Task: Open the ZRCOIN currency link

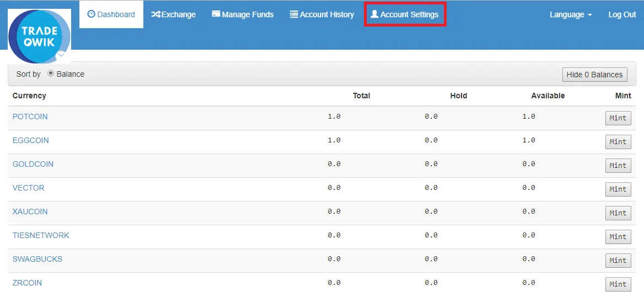Action: tap(27, 283)
